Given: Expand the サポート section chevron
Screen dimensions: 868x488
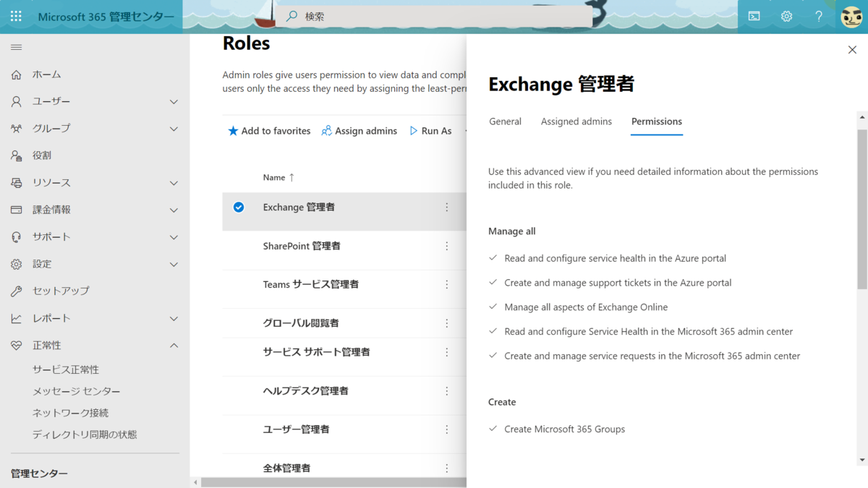Looking at the screenshot, I should pos(174,237).
